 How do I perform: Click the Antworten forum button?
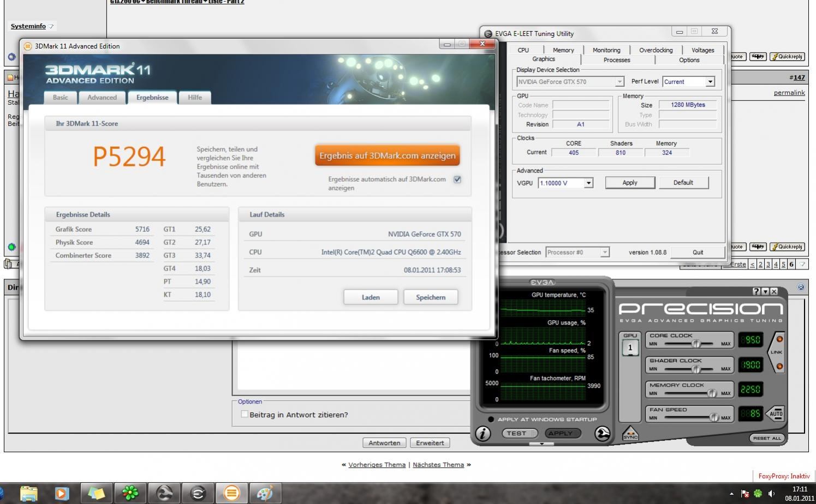[x=384, y=443]
